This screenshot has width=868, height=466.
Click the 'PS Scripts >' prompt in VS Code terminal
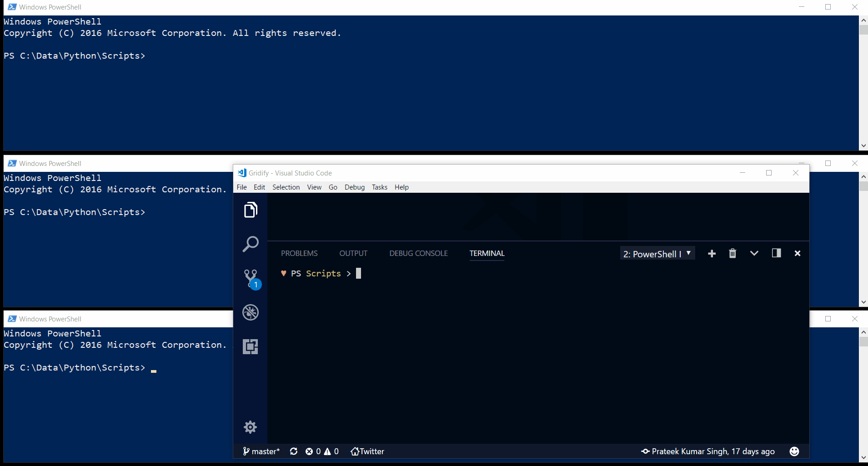[x=321, y=273]
